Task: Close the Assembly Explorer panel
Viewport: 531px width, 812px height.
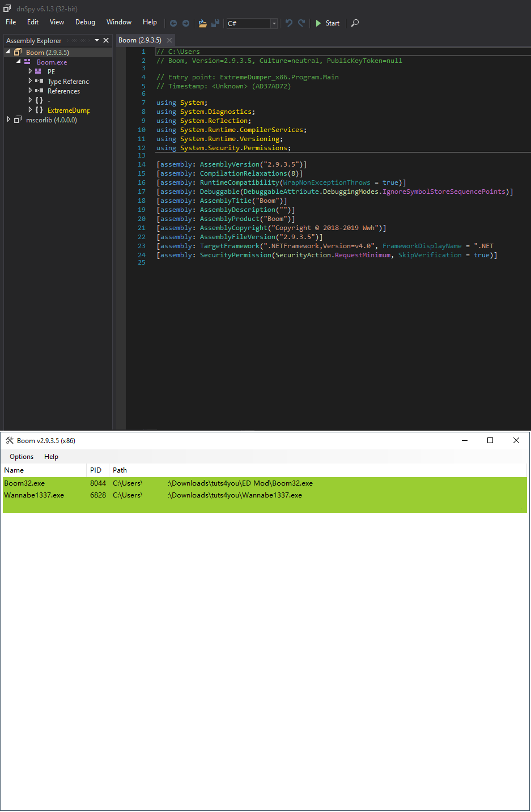Action: pyautogui.click(x=106, y=40)
